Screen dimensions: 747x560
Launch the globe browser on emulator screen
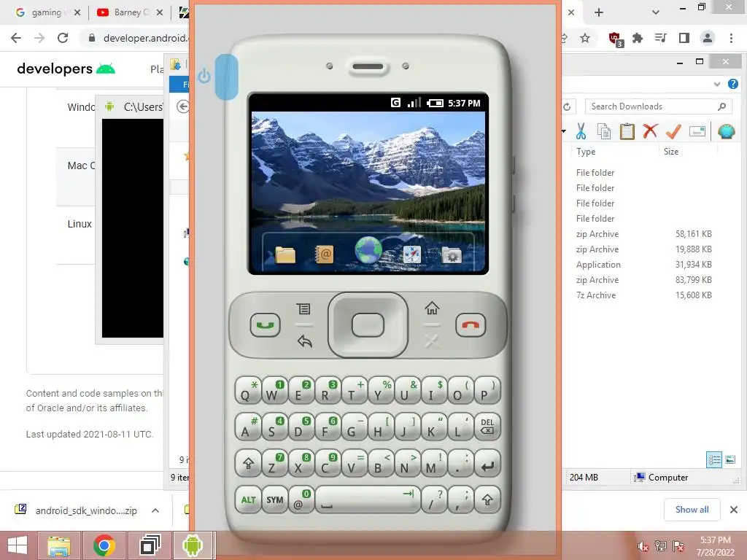368,250
